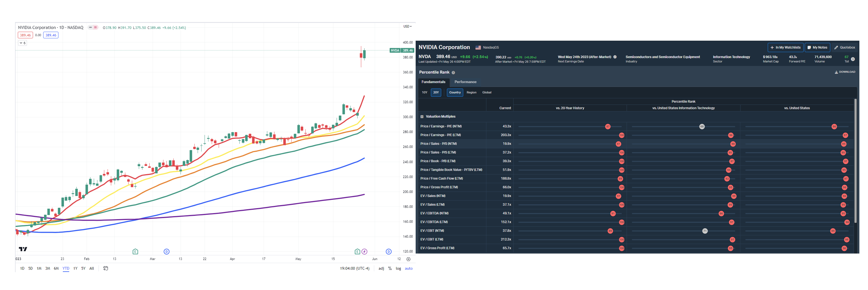The image size is (868, 290).
Task: Select the 10Y history range
Action: tap(424, 92)
